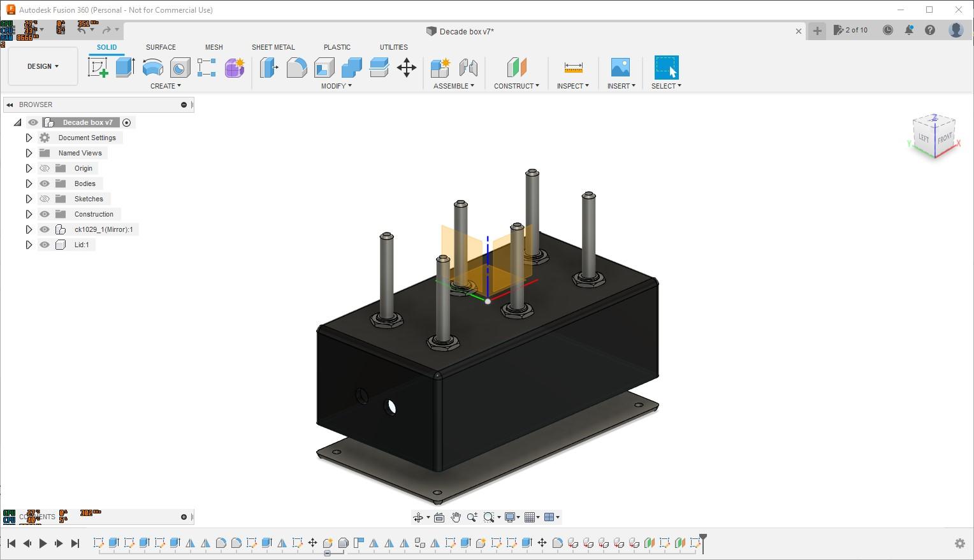Viewport: 974px width, 560px height.
Task: Click the Zoom magnifier tool
Action: 472,517
